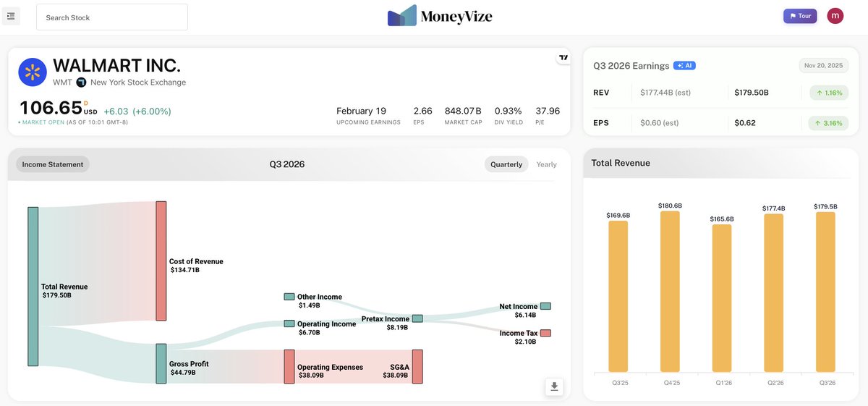Screen dimensions: 868x406
Task: Start the Tour button
Action: (x=800, y=16)
